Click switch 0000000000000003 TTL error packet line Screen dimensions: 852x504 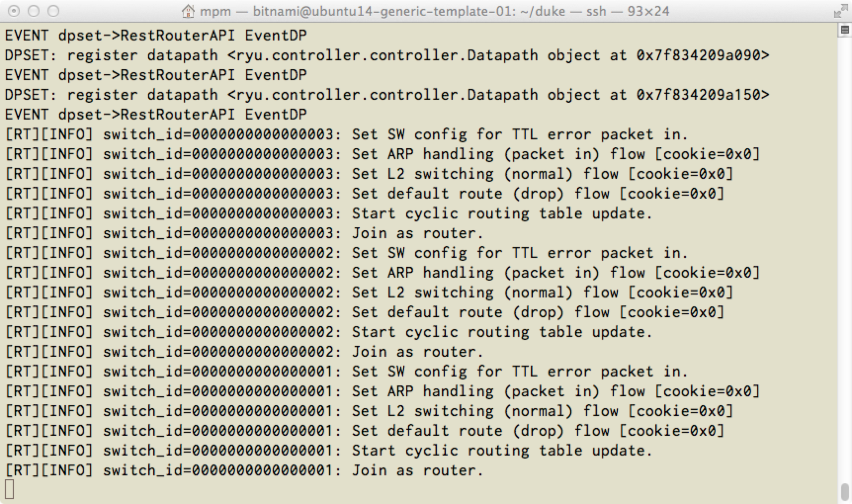[x=346, y=134]
